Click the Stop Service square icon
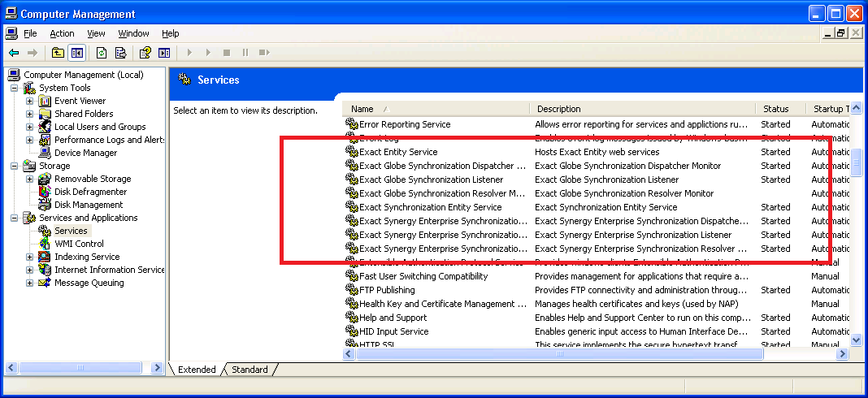868x398 pixels. click(227, 53)
